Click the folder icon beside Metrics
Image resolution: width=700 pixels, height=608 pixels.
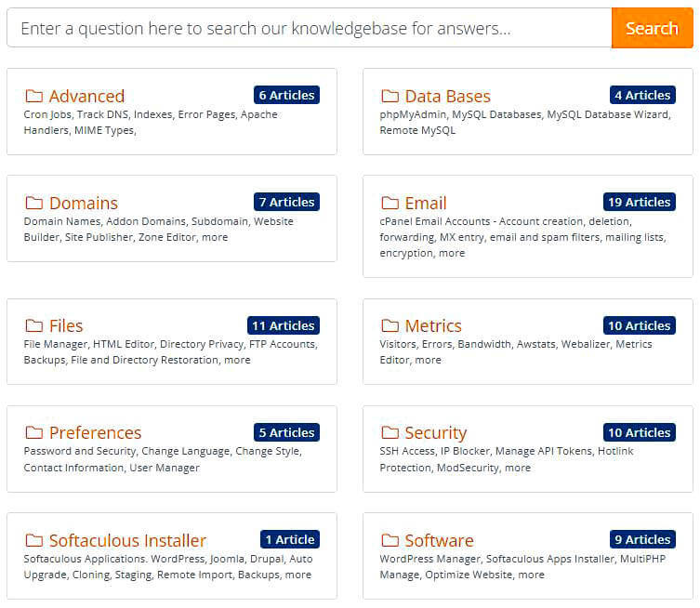pyautogui.click(x=390, y=326)
